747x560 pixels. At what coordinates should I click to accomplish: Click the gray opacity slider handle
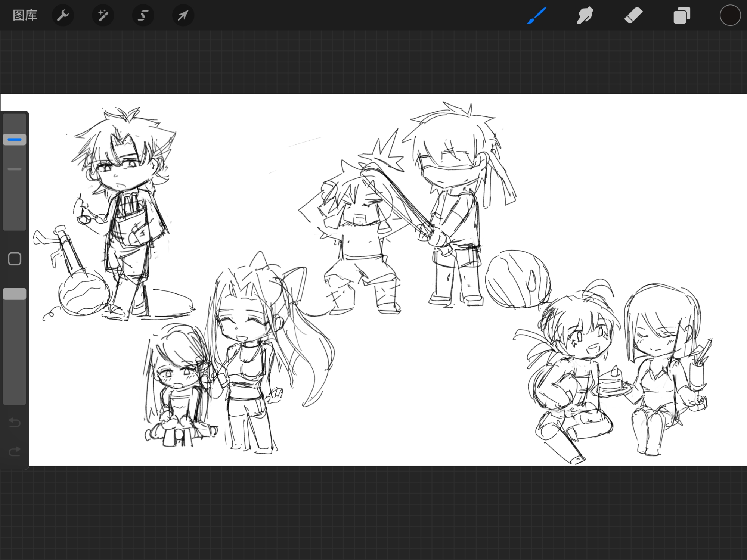(15, 294)
